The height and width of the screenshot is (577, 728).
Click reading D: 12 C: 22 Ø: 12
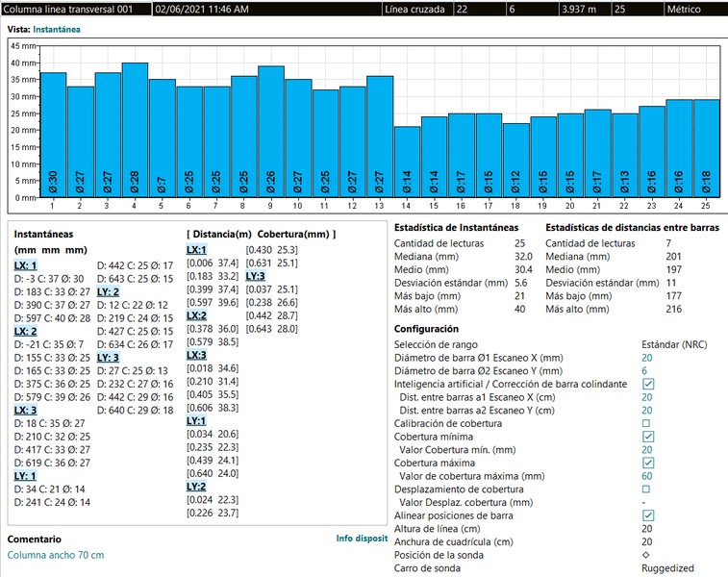pos(133,305)
